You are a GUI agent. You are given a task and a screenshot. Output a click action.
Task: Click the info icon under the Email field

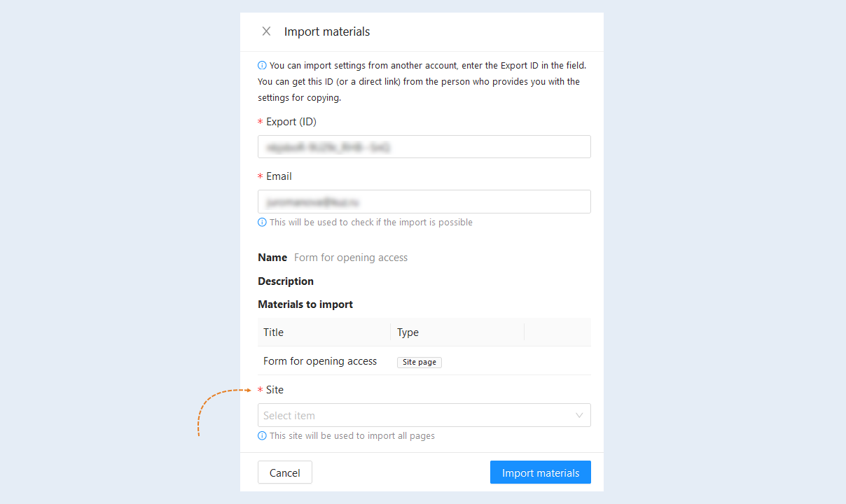point(262,222)
